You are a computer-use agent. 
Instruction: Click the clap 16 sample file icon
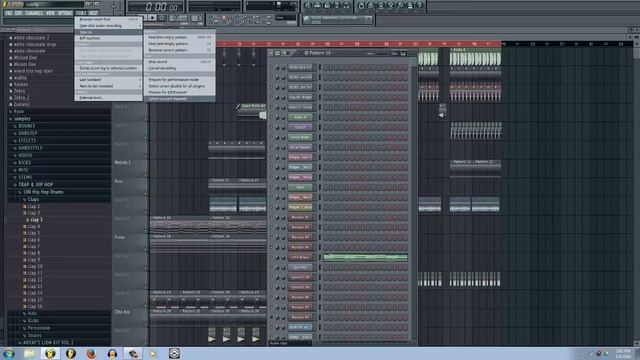(x=24, y=306)
